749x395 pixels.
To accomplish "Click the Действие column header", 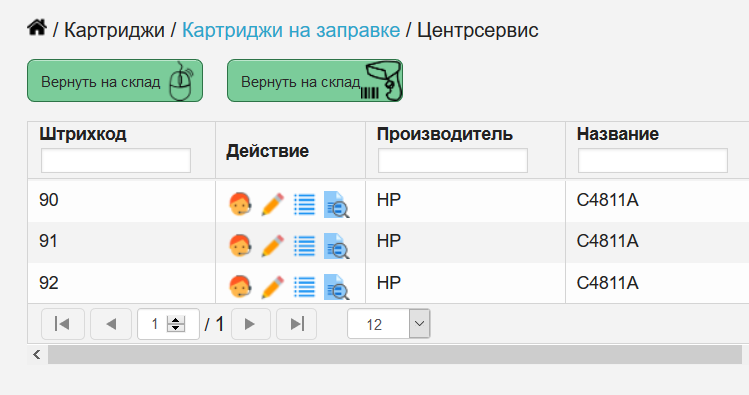I will [x=268, y=151].
